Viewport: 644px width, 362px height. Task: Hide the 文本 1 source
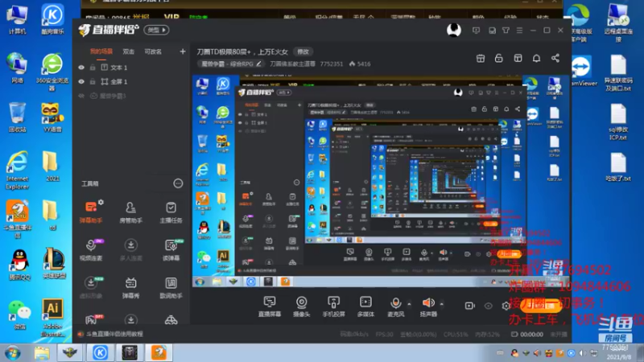coord(81,68)
